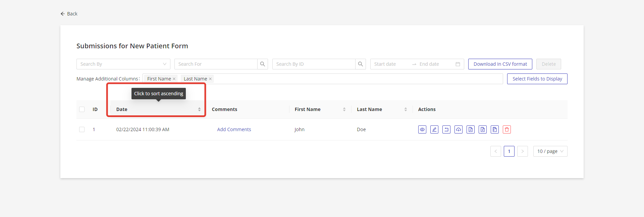Screen dimensions: 644x217
Task: Export submission as PDF file
Action: pos(470,129)
